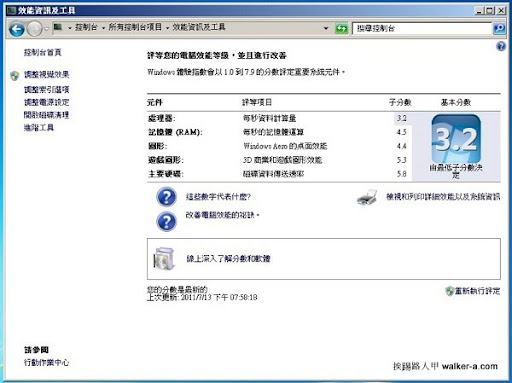Open 進階工具 in the sidebar
Screen dimensions: 512x383
pos(39,128)
